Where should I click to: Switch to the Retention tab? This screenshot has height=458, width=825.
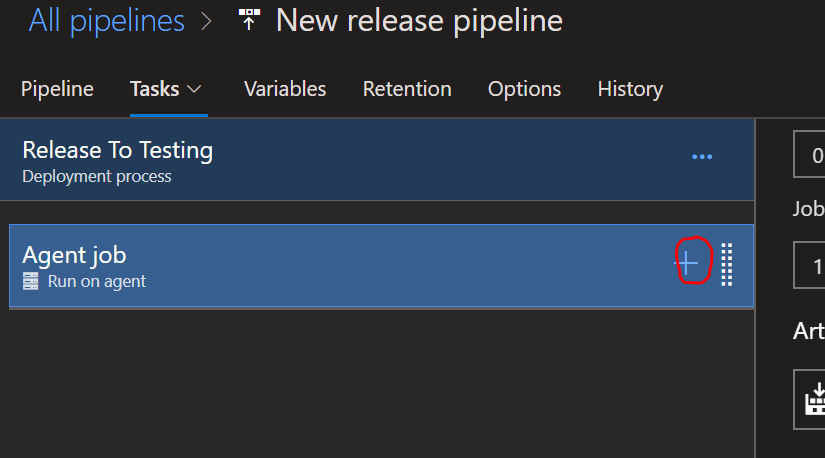[x=407, y=89]
